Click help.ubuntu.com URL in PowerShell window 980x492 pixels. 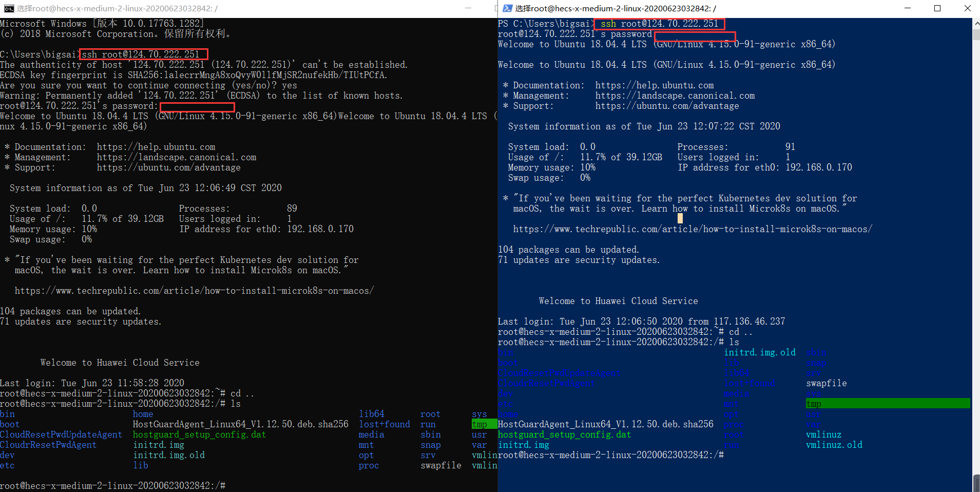pyautogui.click(x=655, y=85)
